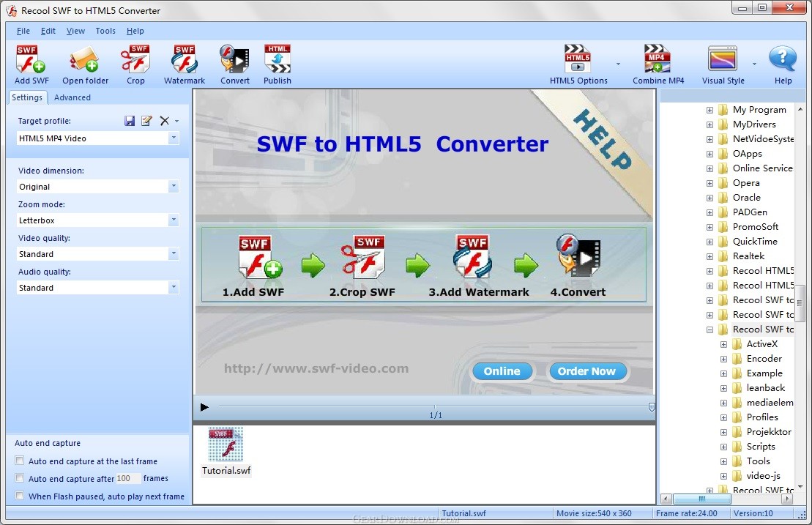This screenshot has width=812, height=525.
Task: Click the folder tree horizontal scrollbar thumb
Action: [701, 499]
